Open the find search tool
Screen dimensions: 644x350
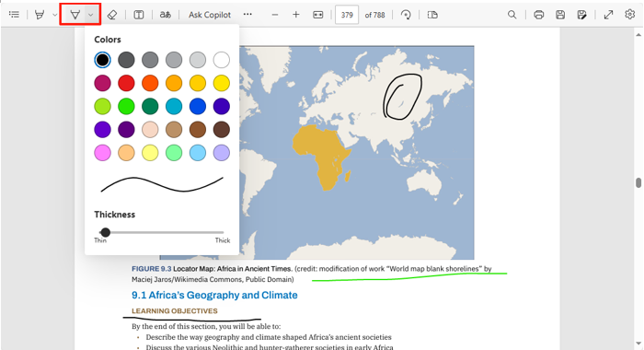(512, 15)
